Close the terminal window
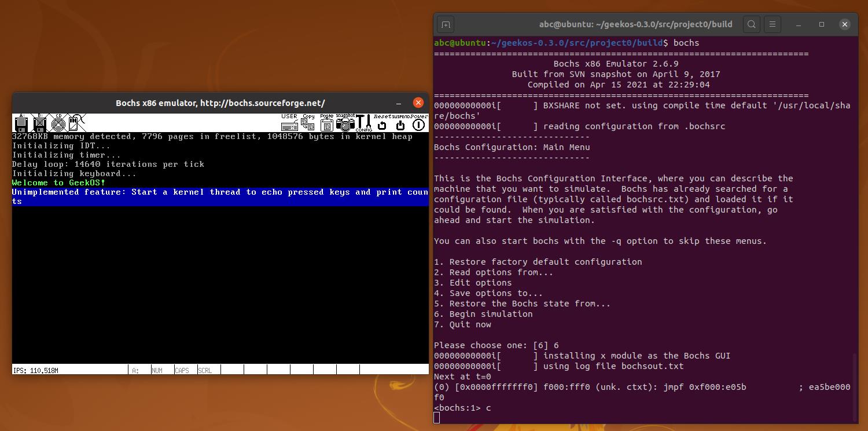The image size is (868, 431). [845, 24]
